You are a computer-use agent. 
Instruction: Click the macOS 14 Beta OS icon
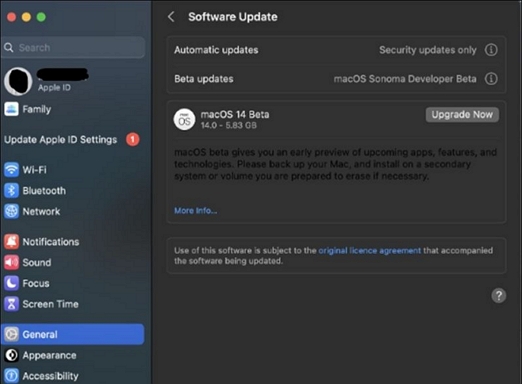click(x=184, y=119)
